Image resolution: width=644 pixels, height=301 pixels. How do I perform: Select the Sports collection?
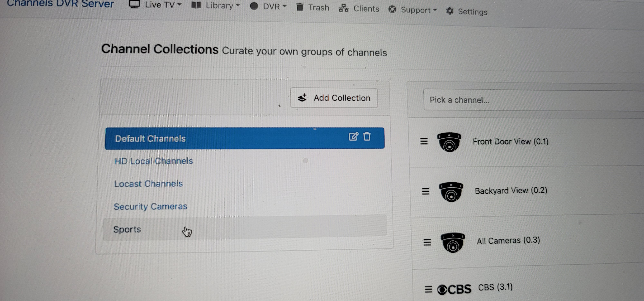point(127,229)
